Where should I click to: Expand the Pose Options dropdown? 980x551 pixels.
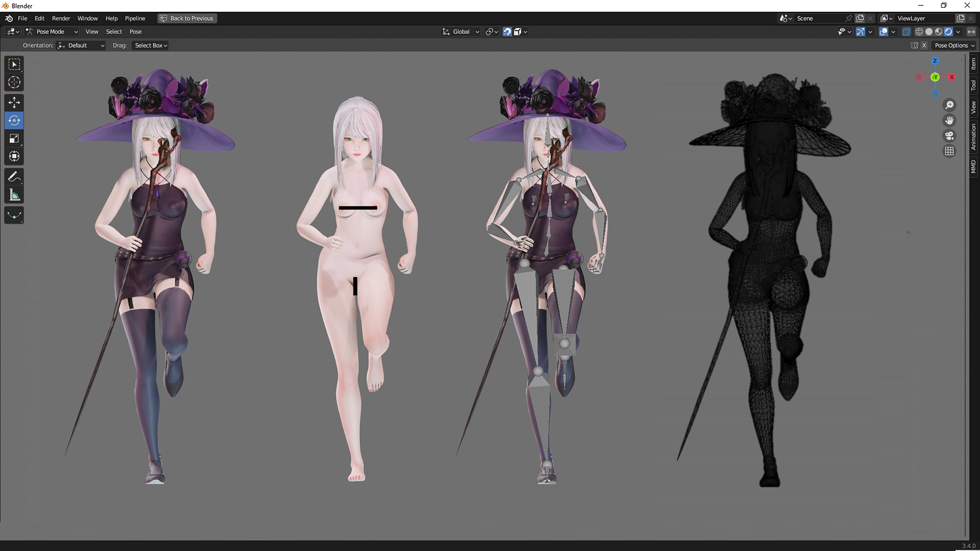click(955, 46)
